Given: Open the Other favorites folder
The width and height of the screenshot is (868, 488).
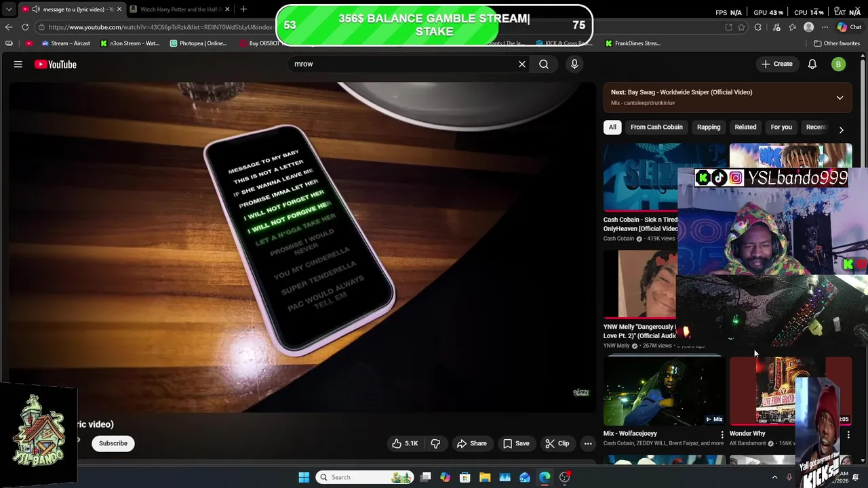Looking at the screenshot, I should tap(837, 43).
